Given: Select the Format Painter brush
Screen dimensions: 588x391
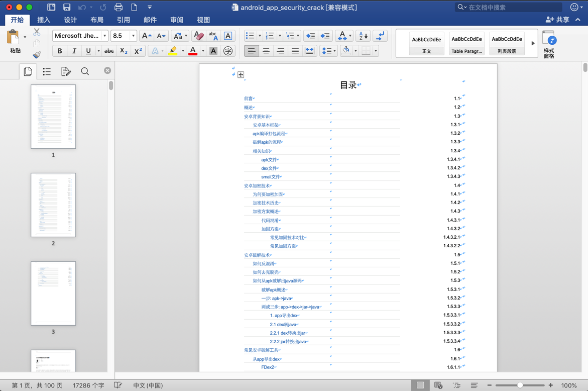Looking at the screenshot, I should coord(37,55).
